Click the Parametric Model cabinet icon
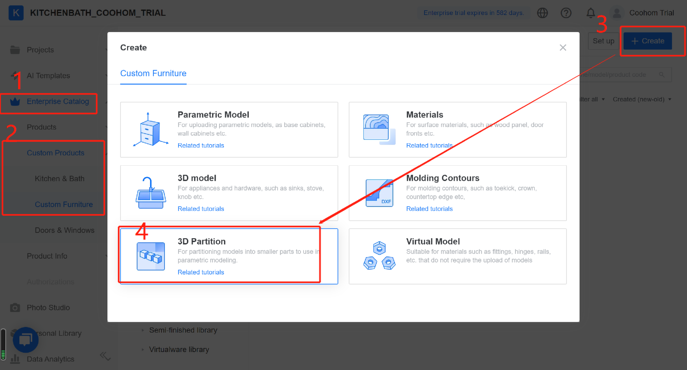The image size is (687, 370). click(x=150, y=129)
